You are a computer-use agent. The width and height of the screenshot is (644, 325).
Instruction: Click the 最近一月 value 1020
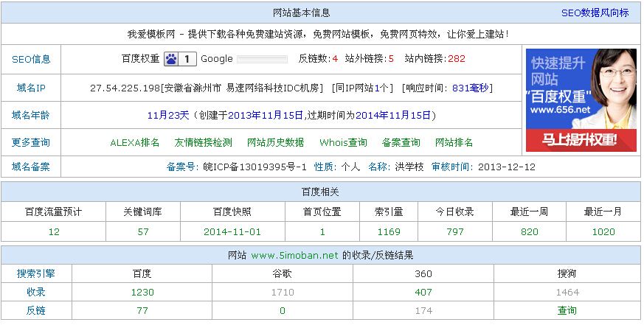pyautogui.click(x=603, y=232)
